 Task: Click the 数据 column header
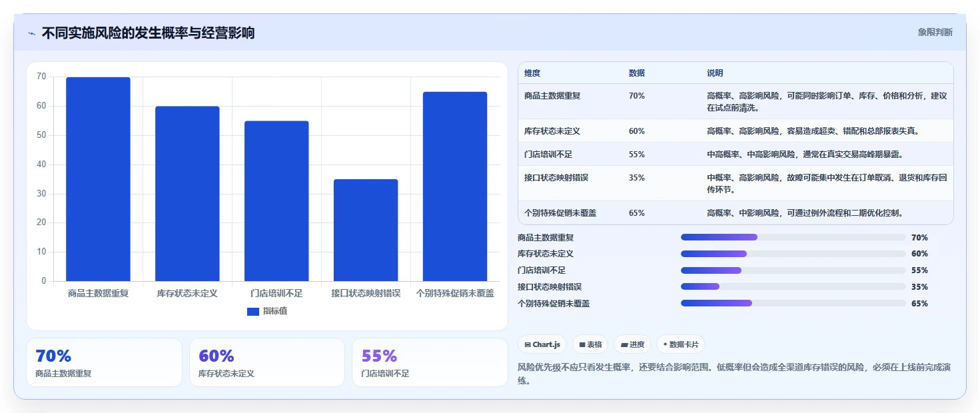pyautogui.click(x=637, y=73)
